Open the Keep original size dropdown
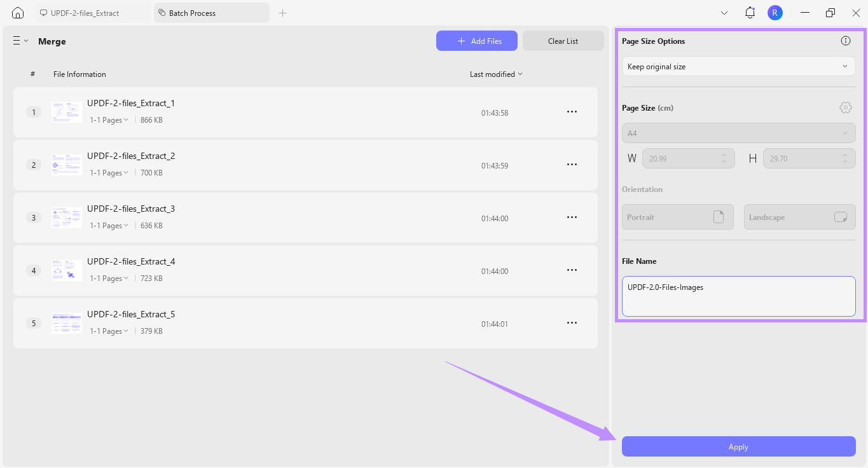Image resolution: width=868 pixels, height=468 pixels. coord(738,66)
